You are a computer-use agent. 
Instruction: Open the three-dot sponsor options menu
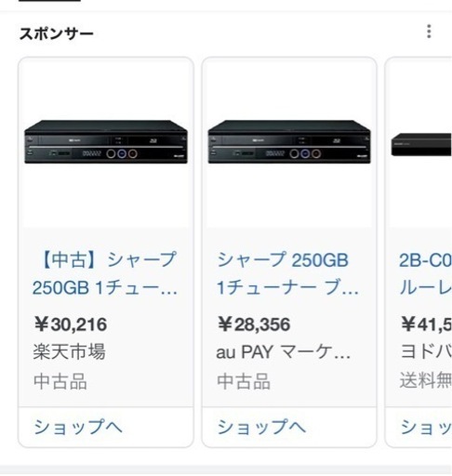point(429,32)
